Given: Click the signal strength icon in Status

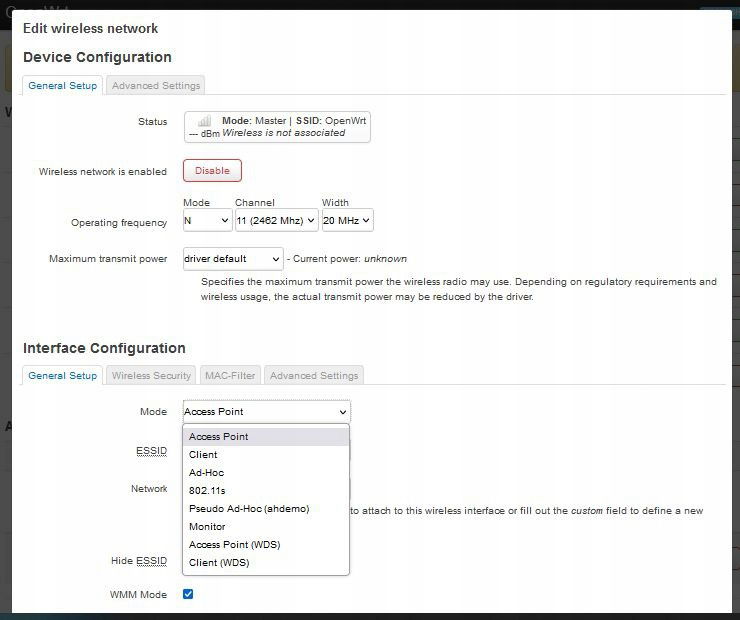Looking at the screenshot, I should click(x=204, y=121).
